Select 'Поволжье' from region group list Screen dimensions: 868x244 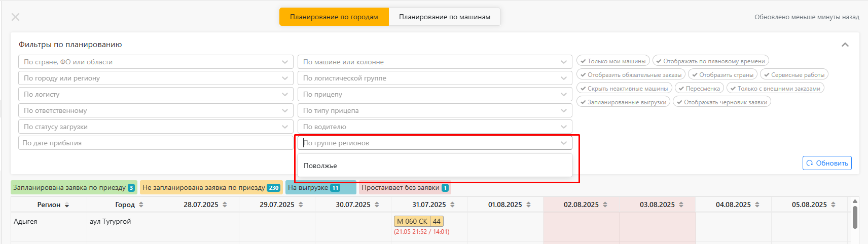tap(320, 166)
